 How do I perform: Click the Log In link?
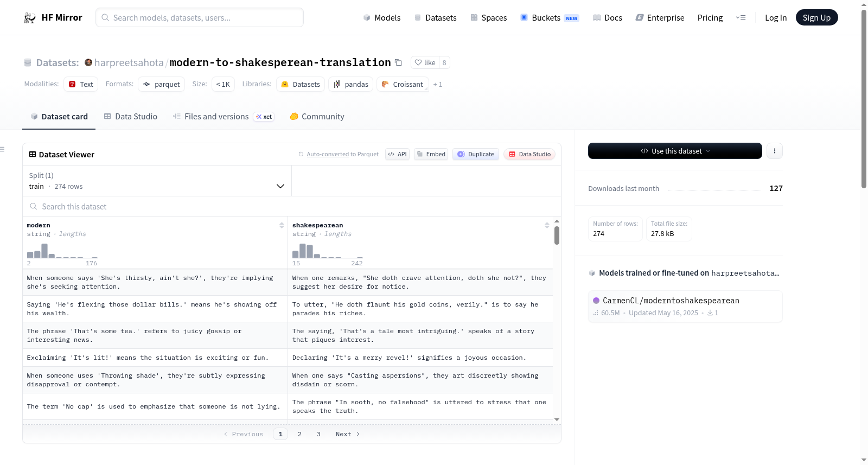coord(776,18)
